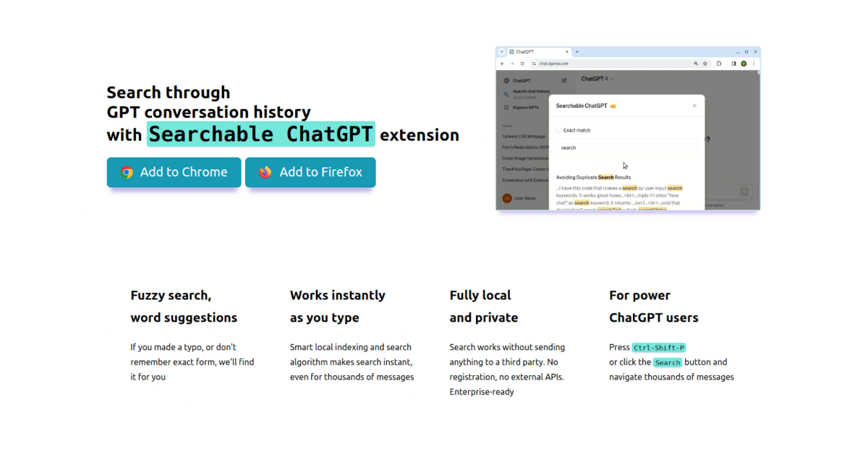Go back with the browser back arrow
868x454 pixels.
502,64
